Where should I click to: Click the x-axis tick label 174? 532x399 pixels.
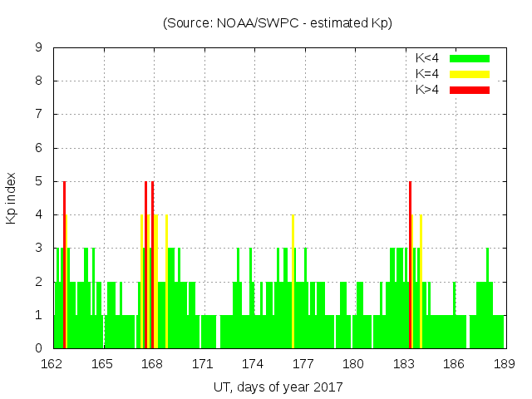(253, 364)
